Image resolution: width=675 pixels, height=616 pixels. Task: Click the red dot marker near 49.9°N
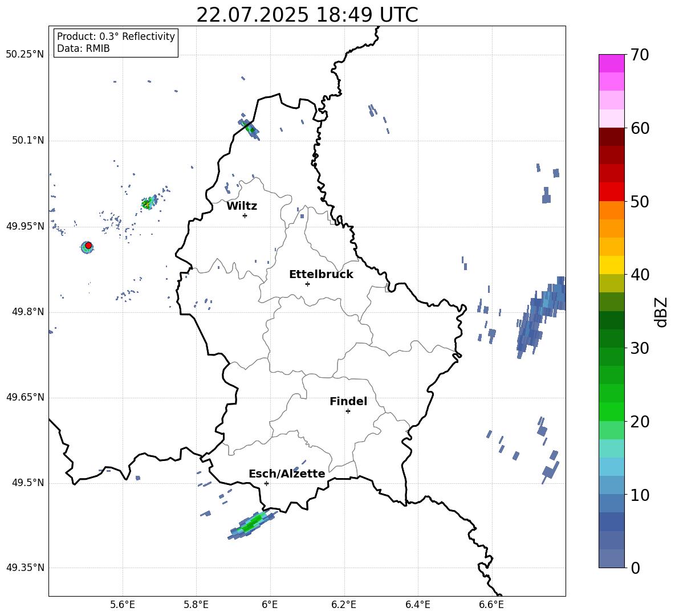88,246
